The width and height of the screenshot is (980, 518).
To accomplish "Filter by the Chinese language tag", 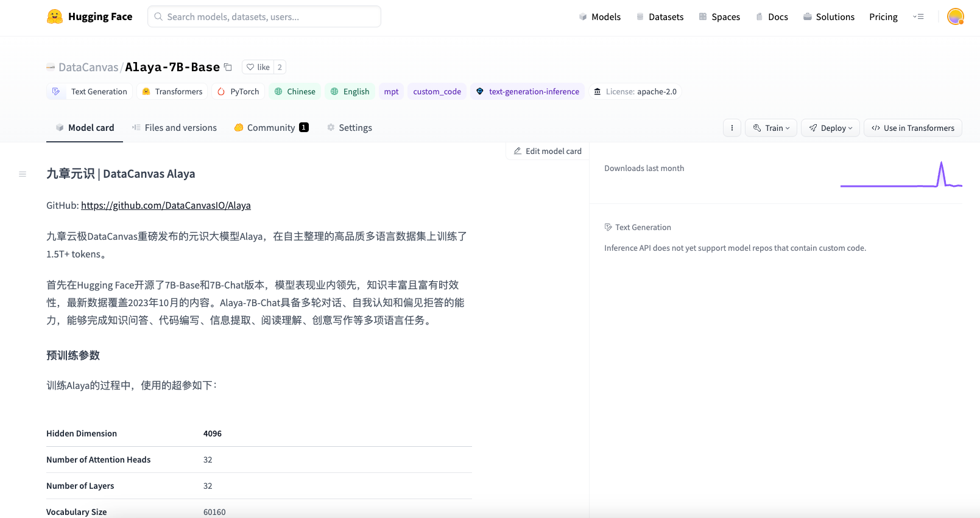I will (x=295, y=91).
